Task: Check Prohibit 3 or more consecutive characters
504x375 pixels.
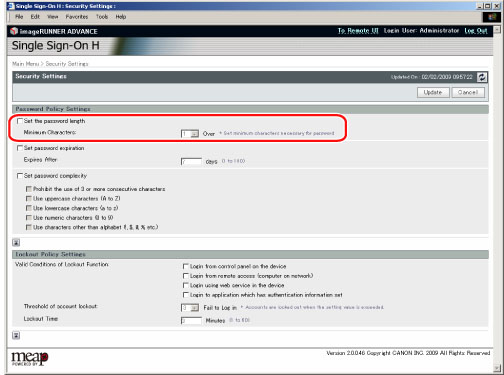Action: (29, 189)
